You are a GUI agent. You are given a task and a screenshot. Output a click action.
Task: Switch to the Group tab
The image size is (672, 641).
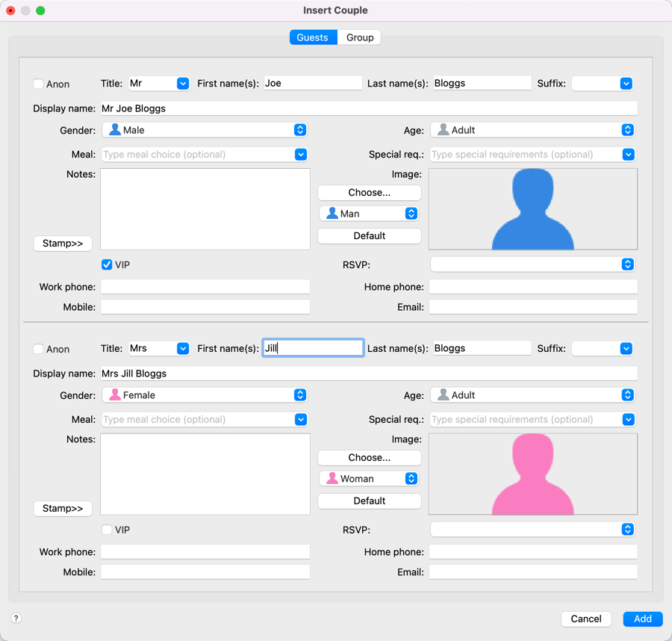tap(359, 37)
